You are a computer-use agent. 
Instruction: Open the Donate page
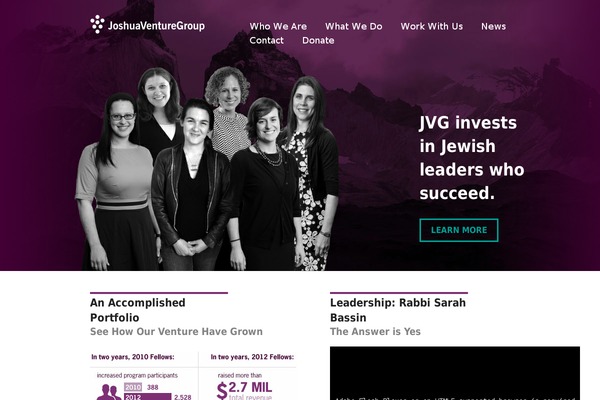tap(318, 40)
